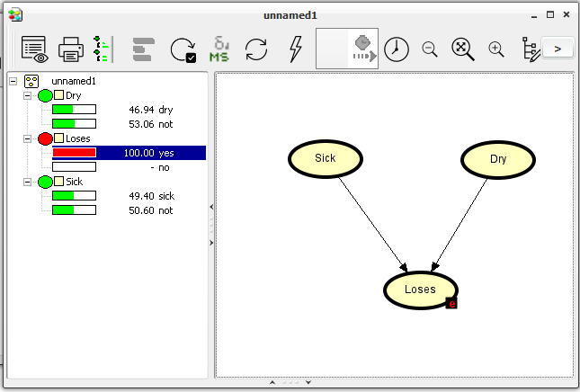The image size is (580, 392).
Task: Select the Sick node in the graph
Action: coord(326,158)
